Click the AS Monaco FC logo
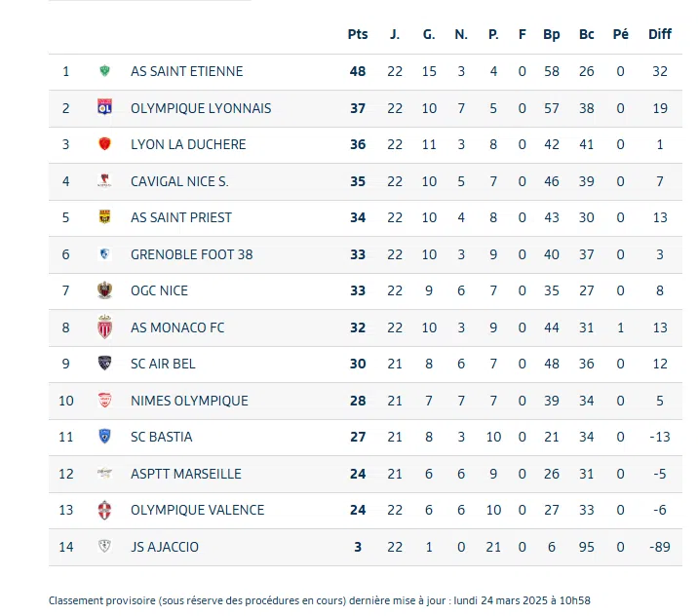The height and width of the screenshot is (616, 698). pos(104,327)
